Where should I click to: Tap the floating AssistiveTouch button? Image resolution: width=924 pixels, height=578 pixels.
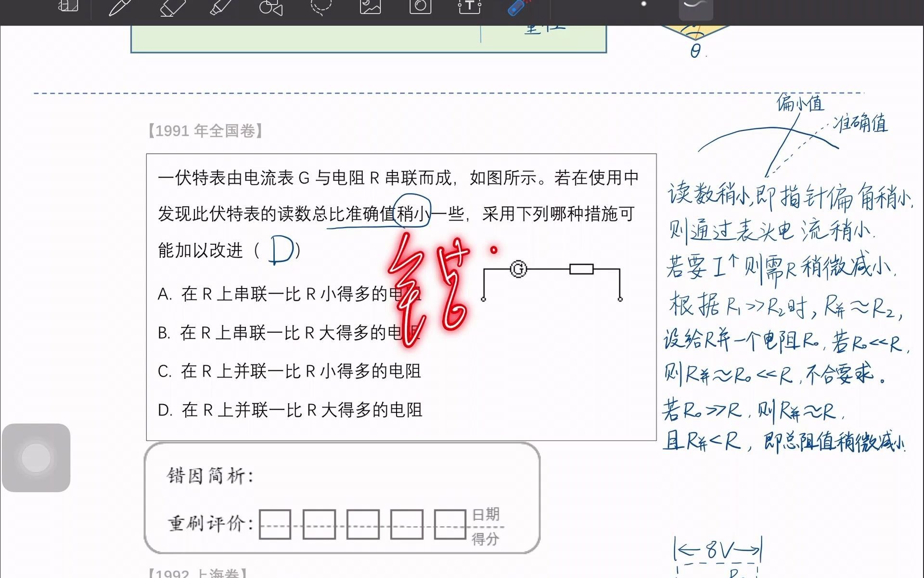coord(36,458)
